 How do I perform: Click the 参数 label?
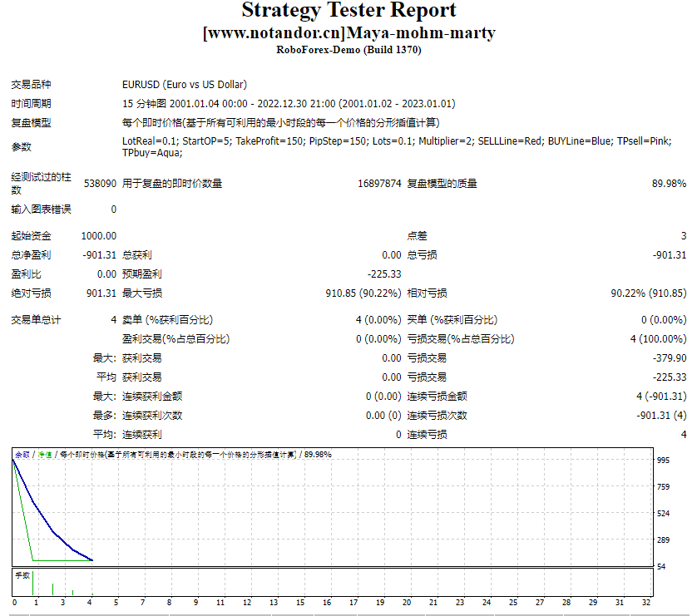point(22,146)
